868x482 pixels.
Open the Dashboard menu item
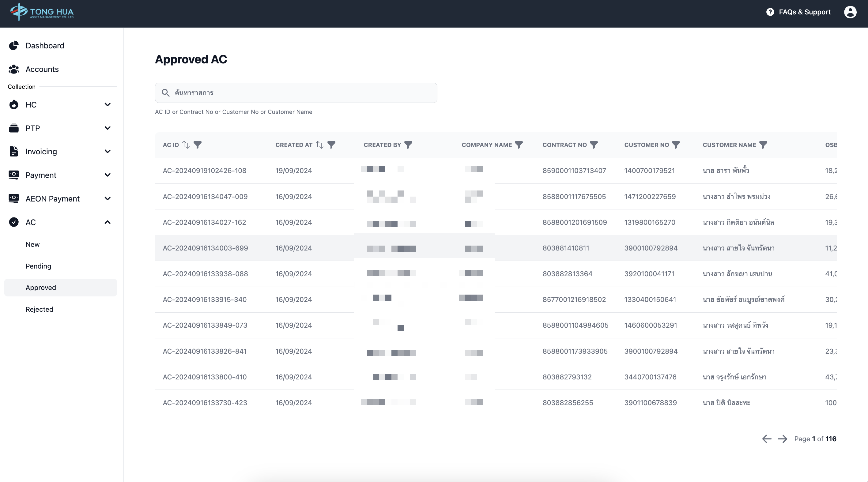click(x=44, y=46)
